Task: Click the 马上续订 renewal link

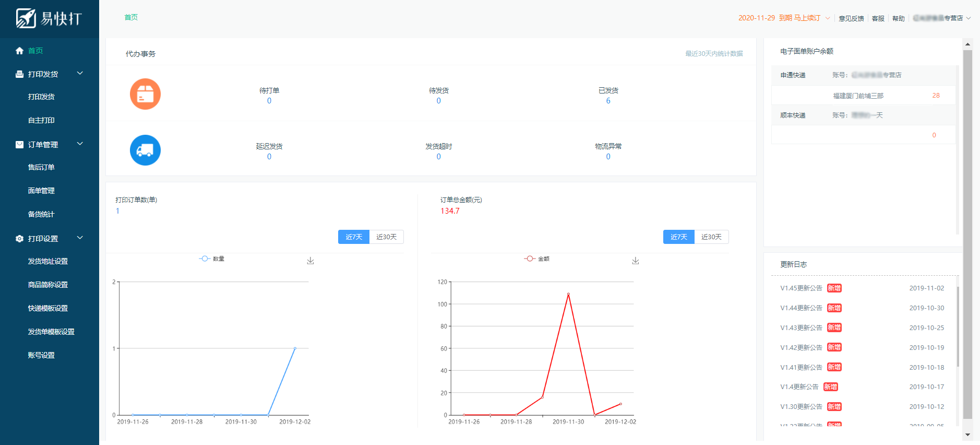Action: pos(807,18)
